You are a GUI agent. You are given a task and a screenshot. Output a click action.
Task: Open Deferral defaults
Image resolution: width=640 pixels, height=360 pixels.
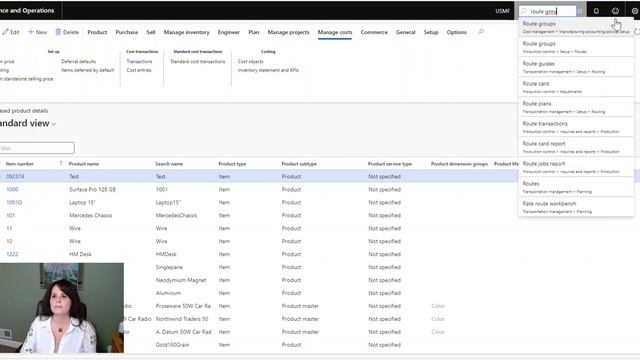tap(78, 61)
